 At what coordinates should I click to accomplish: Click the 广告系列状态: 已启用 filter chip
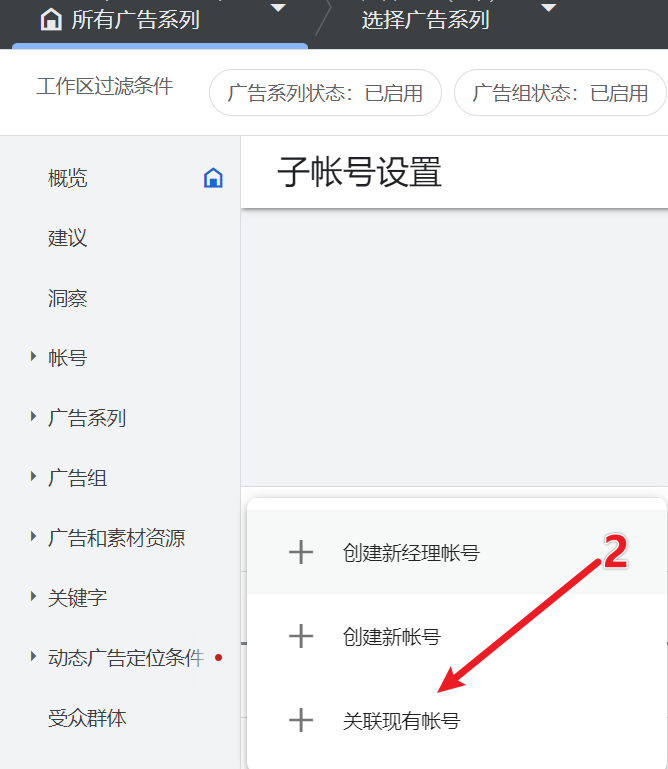pyautogui.click(x=325, y=93)
